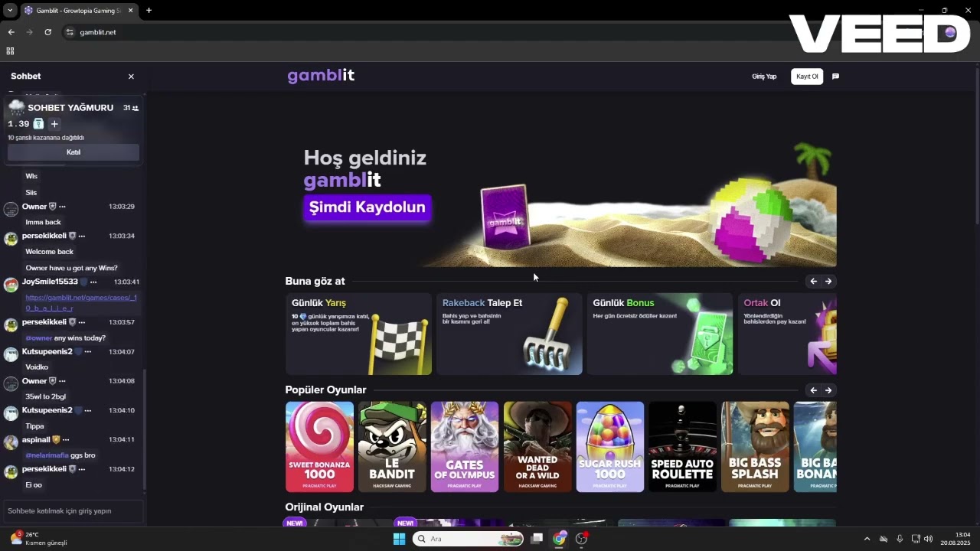Screen dimensions: 980x551
Task: Show next item in Buna göz at
Action: pos(828,282)
